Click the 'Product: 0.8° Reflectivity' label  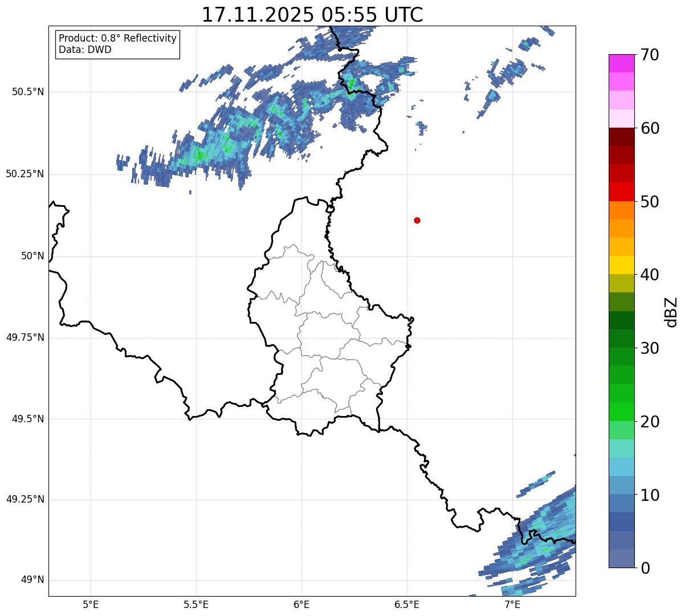(x=118, y=38)
